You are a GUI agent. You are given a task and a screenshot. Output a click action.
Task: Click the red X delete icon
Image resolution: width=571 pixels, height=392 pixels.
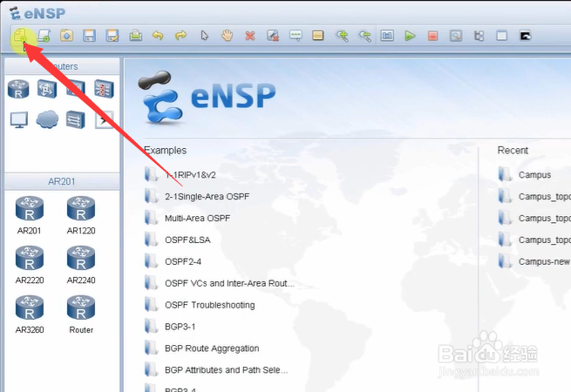(250, 36)
